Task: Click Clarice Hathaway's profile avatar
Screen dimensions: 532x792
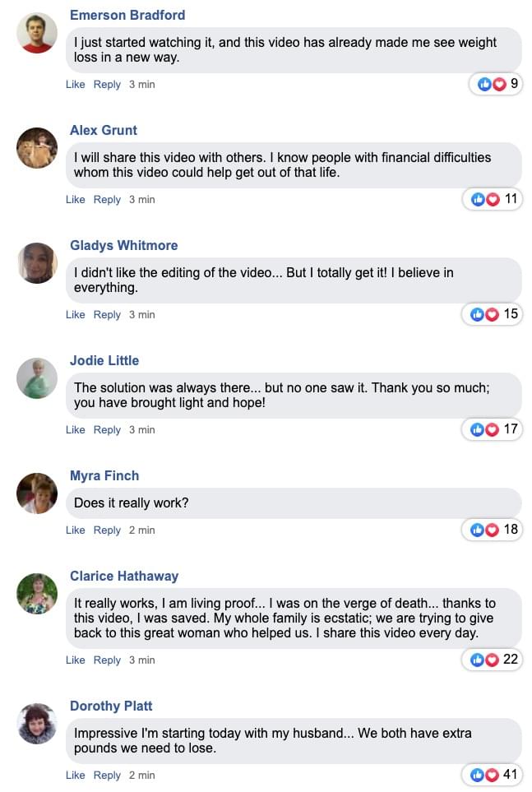Action: click(37, 594)
